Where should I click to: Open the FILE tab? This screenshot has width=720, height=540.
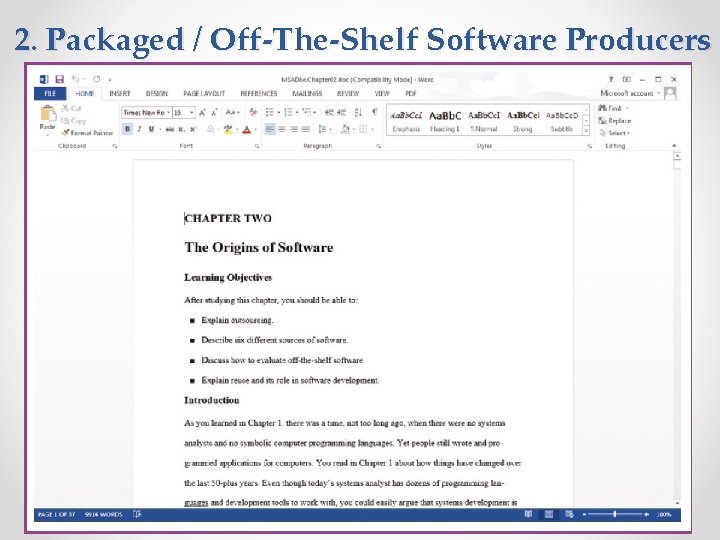pyautogui.click(x=50, y=94)
